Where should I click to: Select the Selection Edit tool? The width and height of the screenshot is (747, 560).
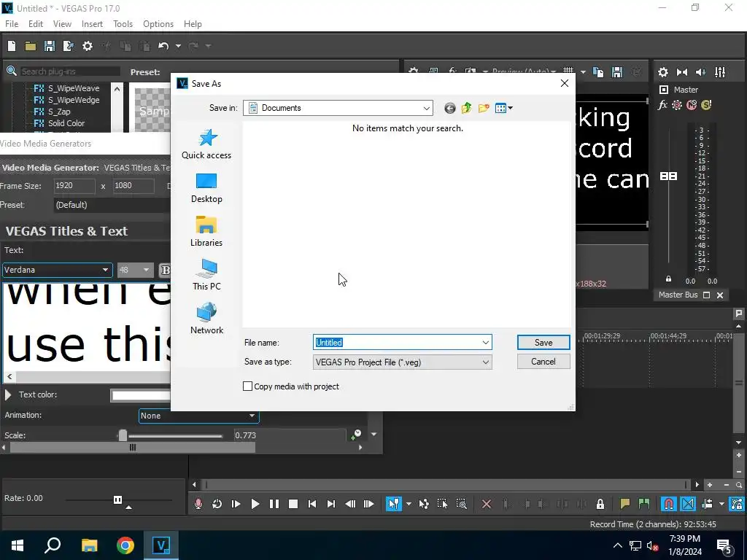click(x=442, y=504)
